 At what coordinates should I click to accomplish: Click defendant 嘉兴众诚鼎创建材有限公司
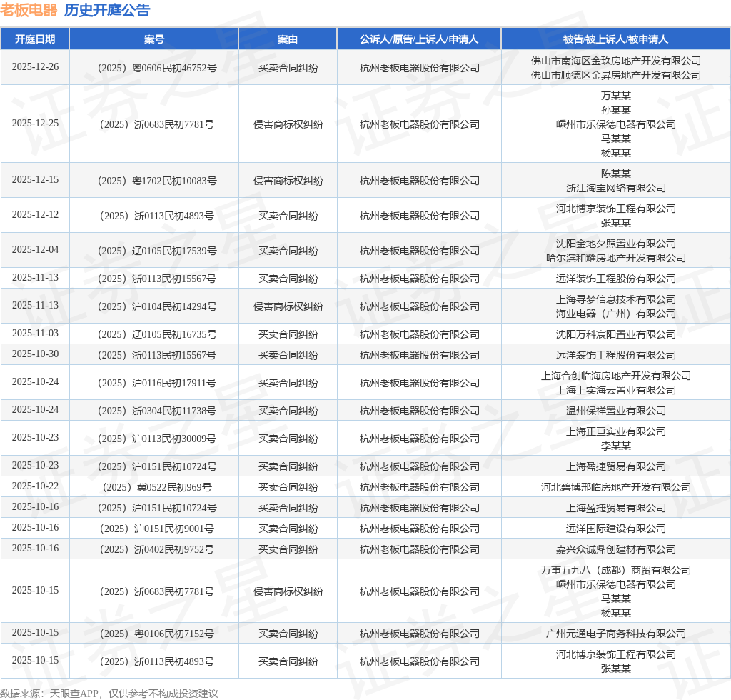point(616,549)
